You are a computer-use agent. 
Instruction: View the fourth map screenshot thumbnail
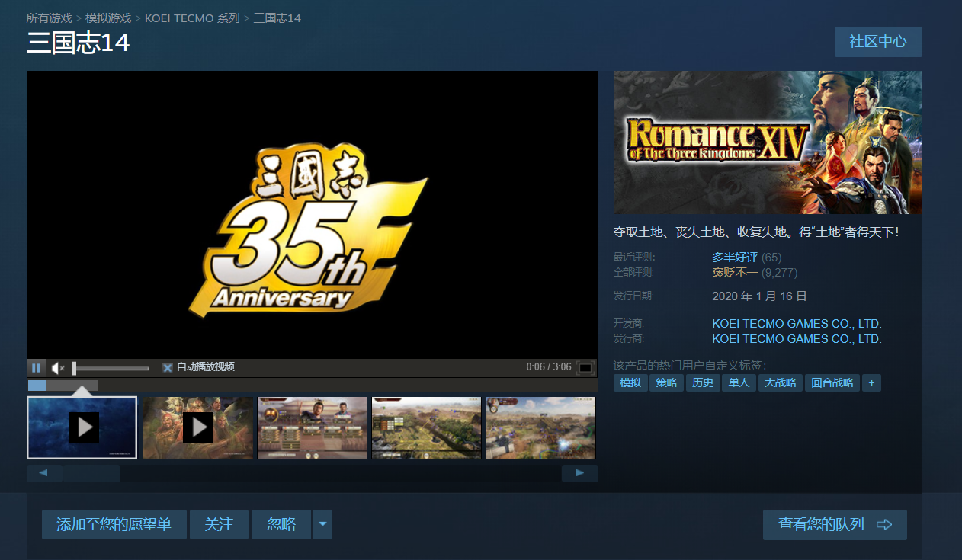click(427, 427)
